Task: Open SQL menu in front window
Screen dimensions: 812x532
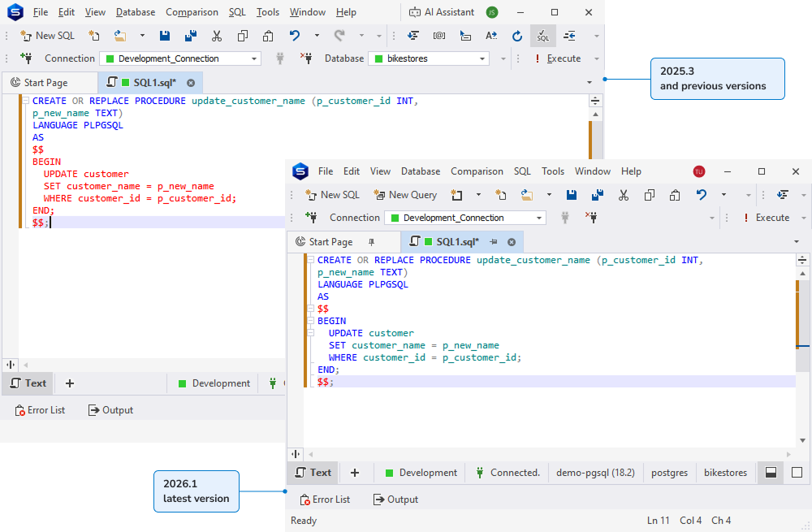Action: tap(522, 171)
